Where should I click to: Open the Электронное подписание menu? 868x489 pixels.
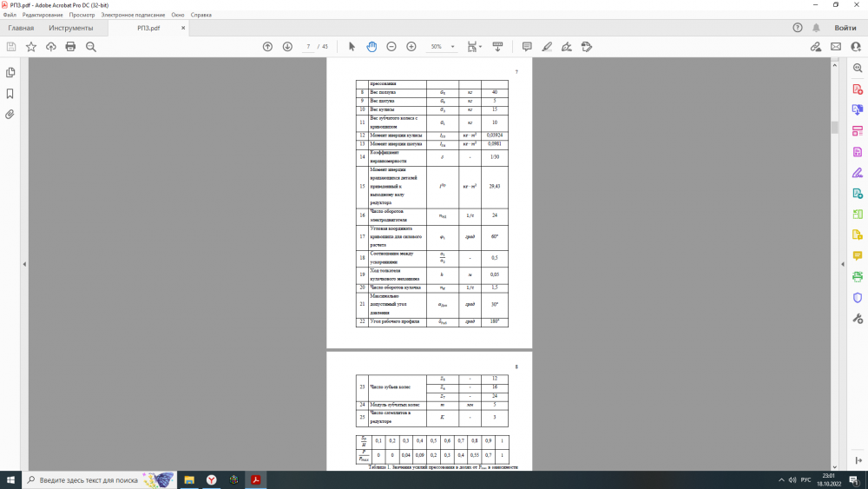click(133, 15)
